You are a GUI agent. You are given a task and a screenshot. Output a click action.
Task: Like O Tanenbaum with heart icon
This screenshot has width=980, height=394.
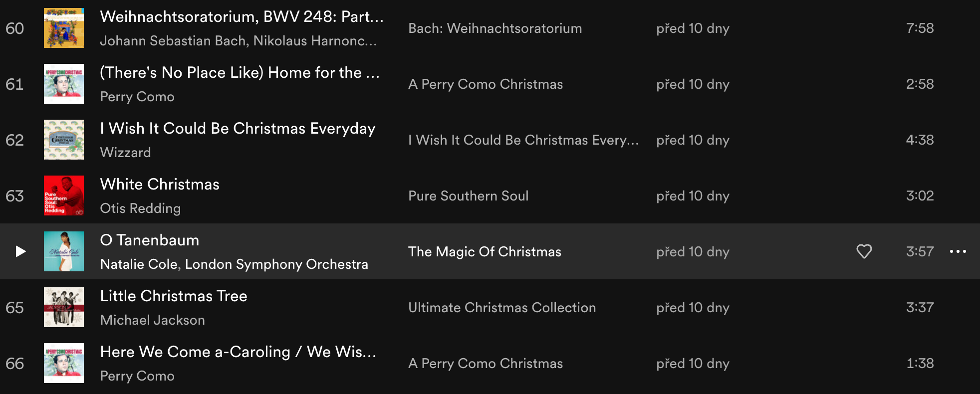coord(864,251)
